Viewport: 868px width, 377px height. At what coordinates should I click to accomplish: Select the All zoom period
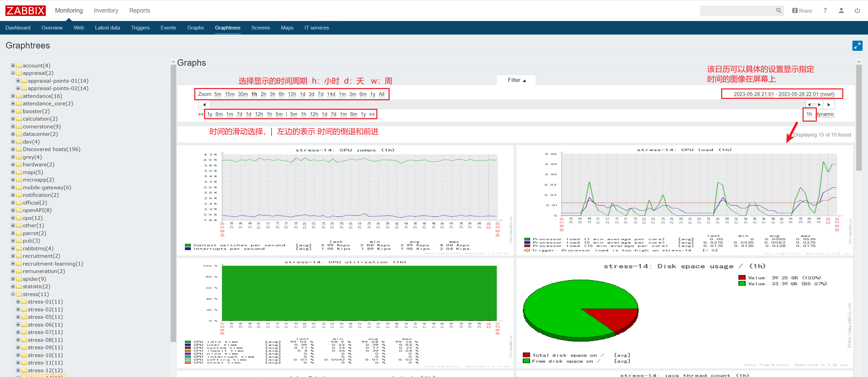pos(381,94)
